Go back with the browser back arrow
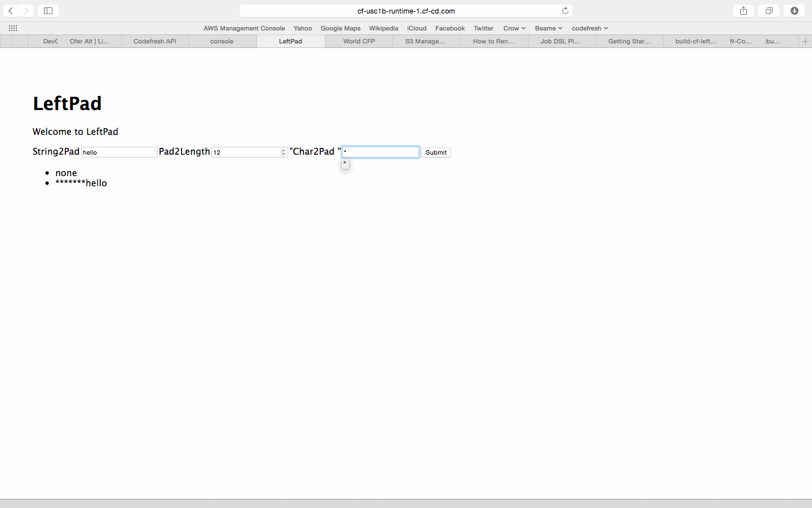The height and width of the screenshot is (508, 812). (x=11, y=11)
